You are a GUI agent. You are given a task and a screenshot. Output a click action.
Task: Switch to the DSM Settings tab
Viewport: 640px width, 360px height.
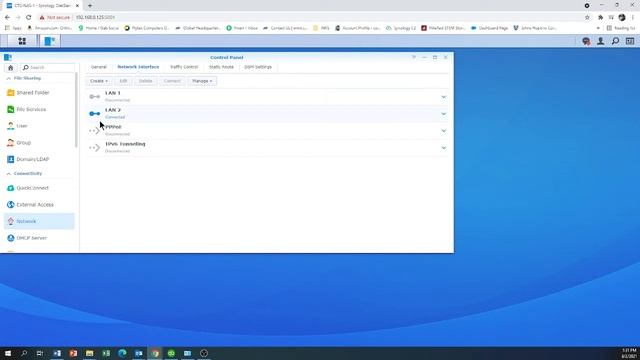258,67
